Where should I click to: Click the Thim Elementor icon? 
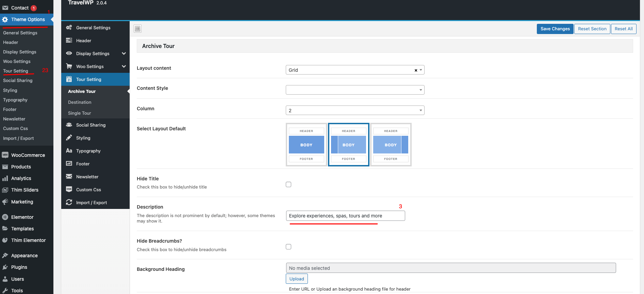(x=5, y=240)
